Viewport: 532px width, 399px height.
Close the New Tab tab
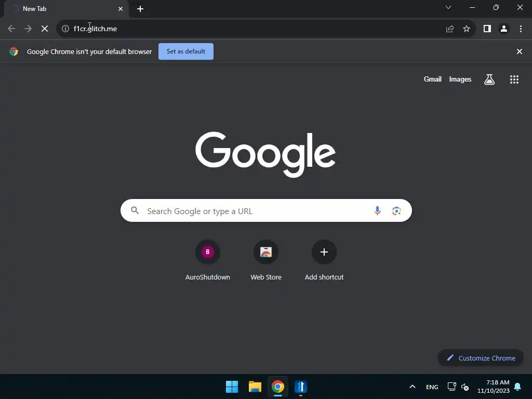(x=121, y=9)
